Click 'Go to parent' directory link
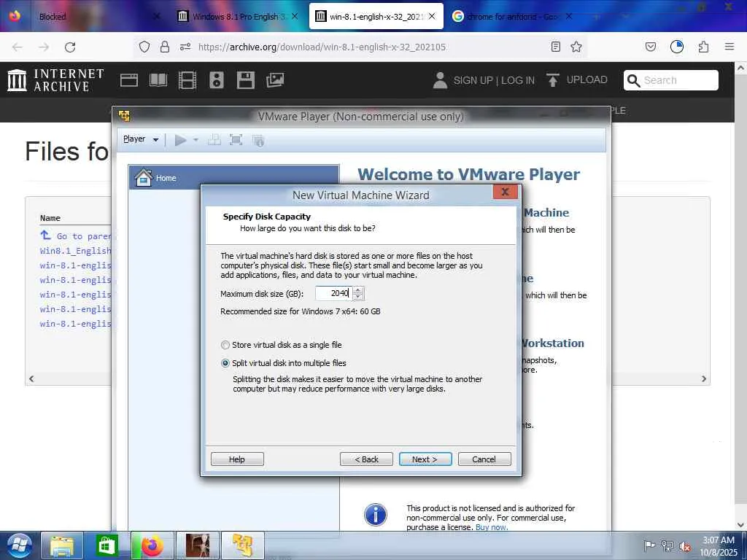 (76, 236)
